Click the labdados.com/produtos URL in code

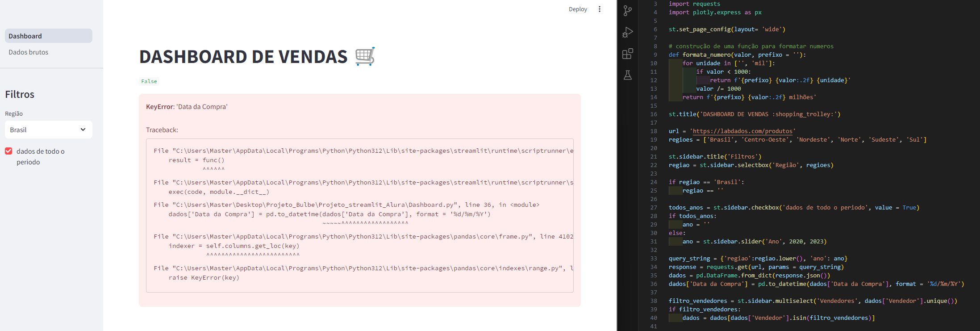coord(742,131)
